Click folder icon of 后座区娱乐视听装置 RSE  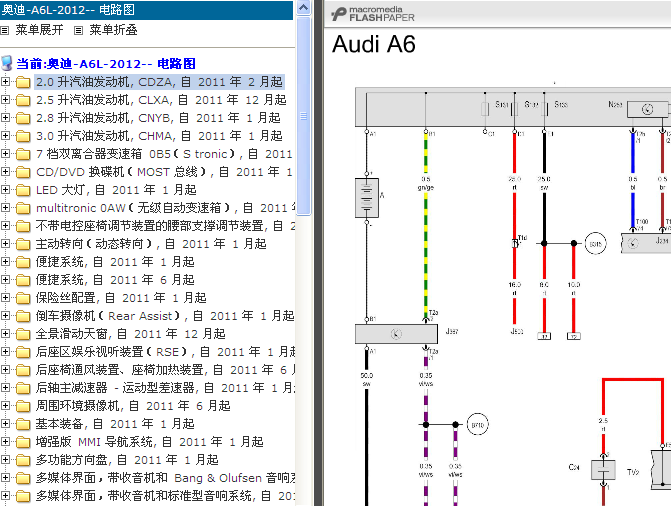point(23,351)
